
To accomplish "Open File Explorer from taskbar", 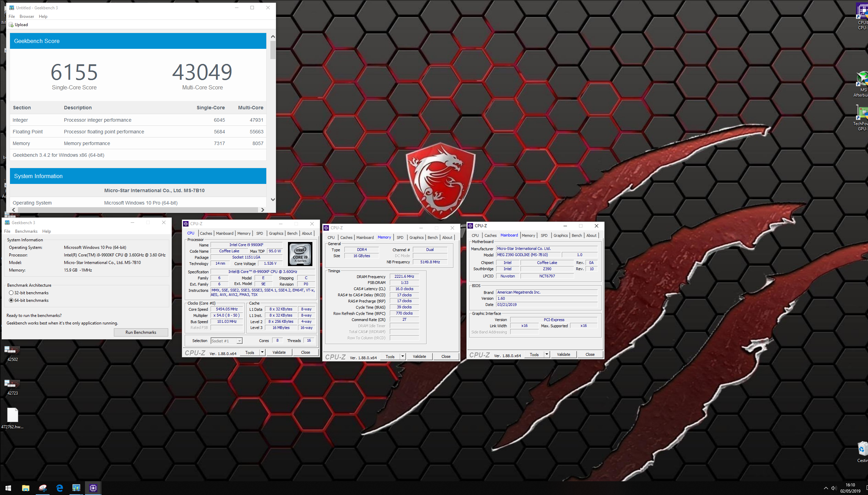I will pos(26,488).
